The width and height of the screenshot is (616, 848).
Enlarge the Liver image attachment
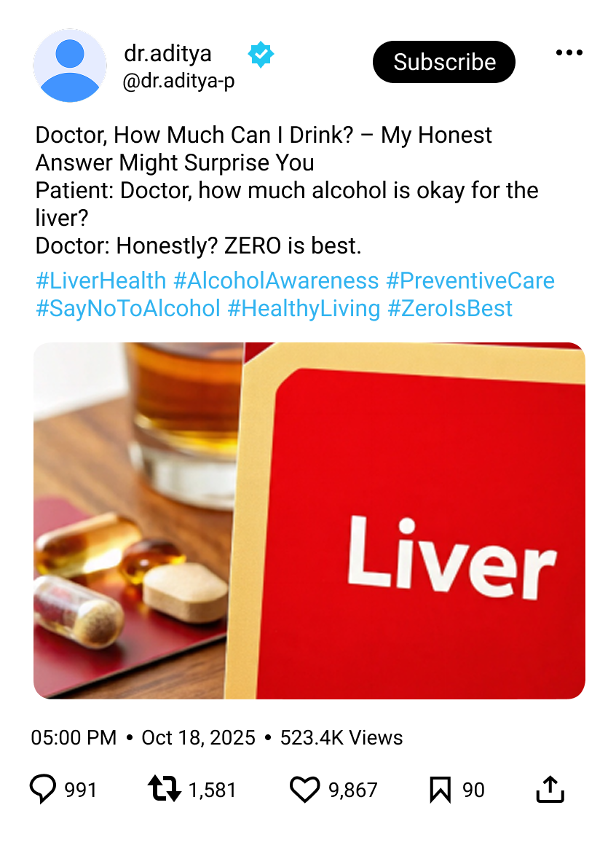(309, 520)
